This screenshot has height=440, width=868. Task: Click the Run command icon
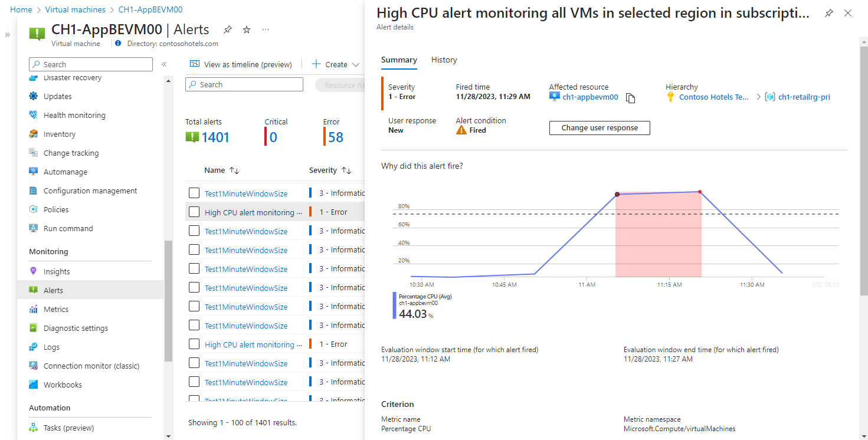[x=34, y=228]
